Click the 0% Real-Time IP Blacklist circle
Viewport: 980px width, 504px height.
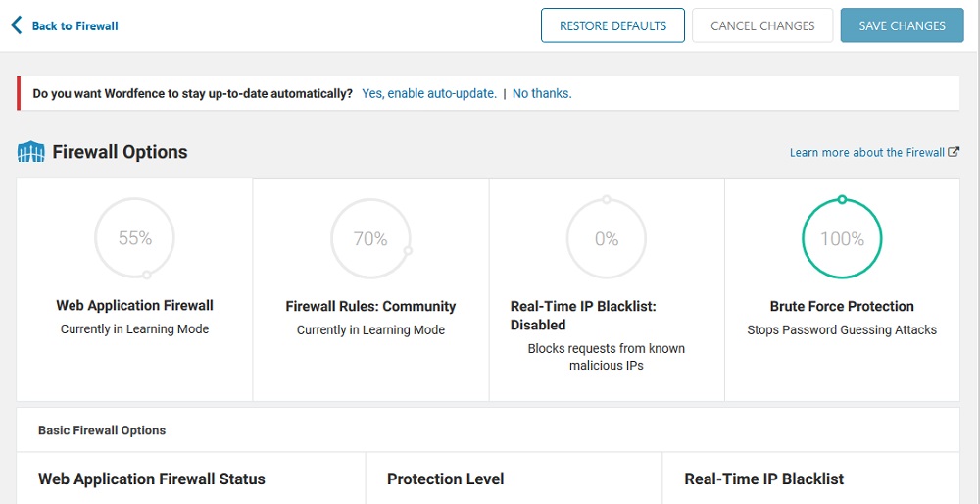tap(607, 238)
